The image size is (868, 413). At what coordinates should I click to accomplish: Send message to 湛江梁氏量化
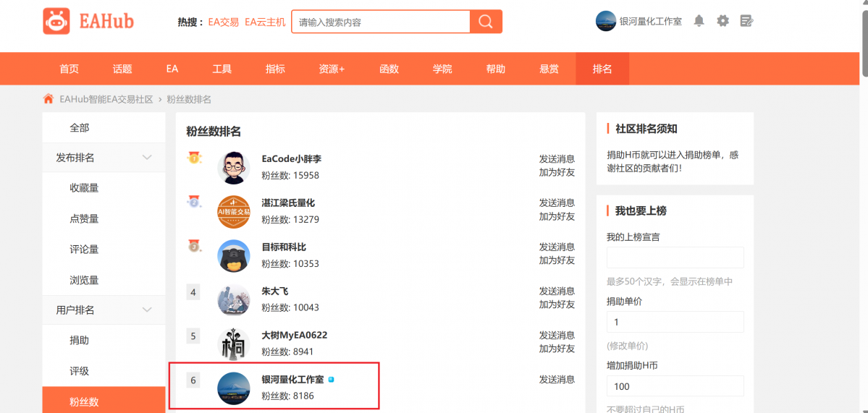(557, 203)
